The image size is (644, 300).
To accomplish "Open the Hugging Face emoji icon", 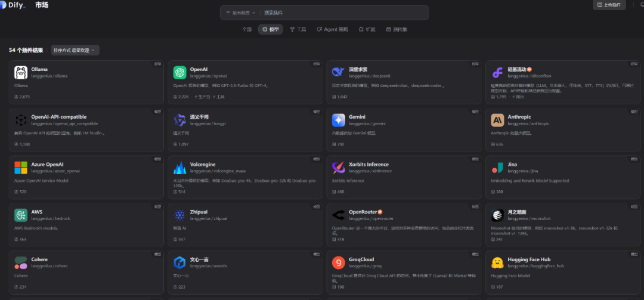I will [x=497, y=262].
